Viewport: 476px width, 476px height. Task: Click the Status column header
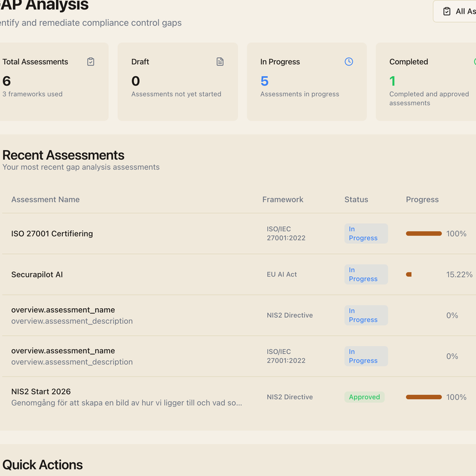(356, 199)
